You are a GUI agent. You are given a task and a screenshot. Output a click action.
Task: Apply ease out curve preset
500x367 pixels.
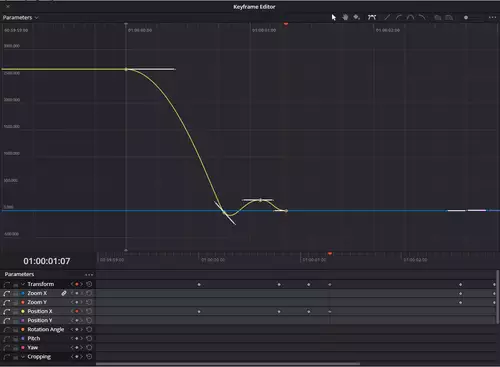[x=422, y=17]
